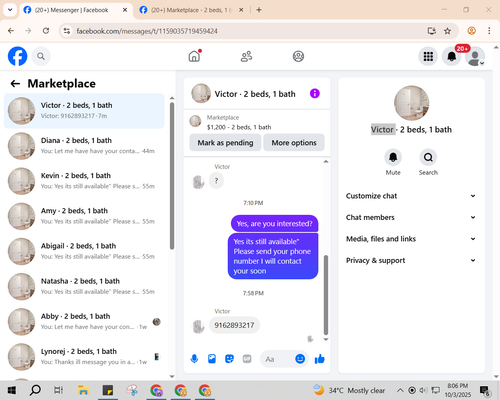Viewport: 500px width, 400px height.
Task: Open the $1,200 - 2 beds, 1 bath listing link
Action: pyautogui.click(x=239, y=127)
